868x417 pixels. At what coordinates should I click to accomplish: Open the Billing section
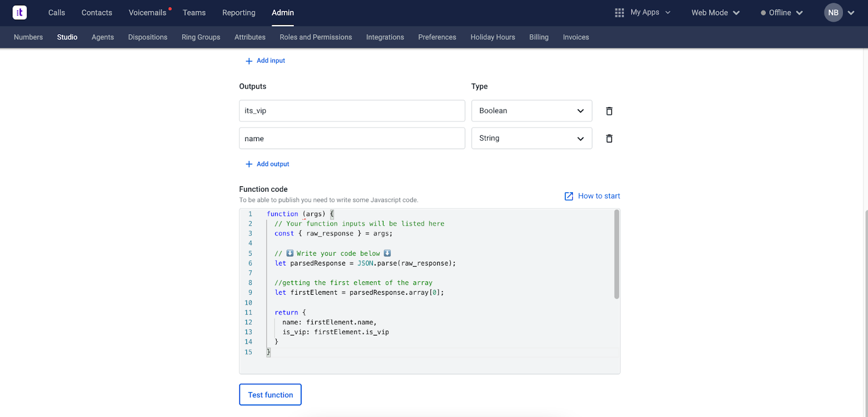point(539,37)
